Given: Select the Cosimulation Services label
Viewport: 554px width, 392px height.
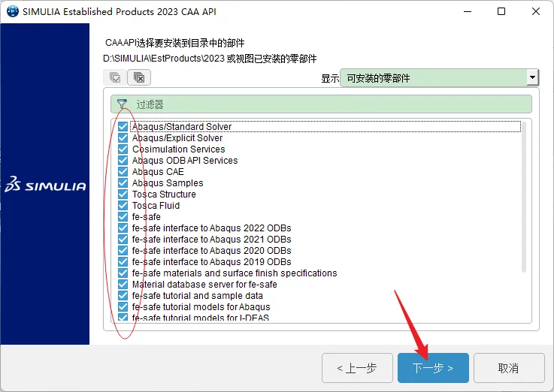Looking at the screenshot, I should point(178,149).
